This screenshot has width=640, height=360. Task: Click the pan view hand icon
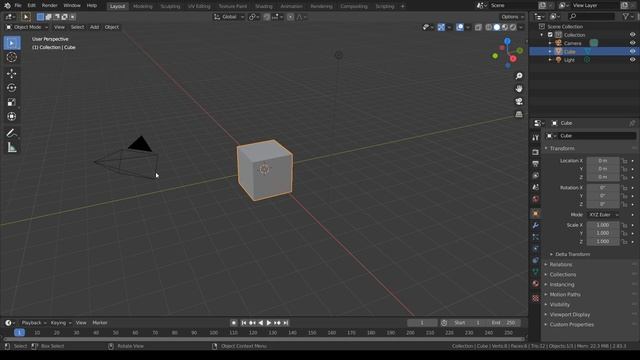click(x=519, y=89)
